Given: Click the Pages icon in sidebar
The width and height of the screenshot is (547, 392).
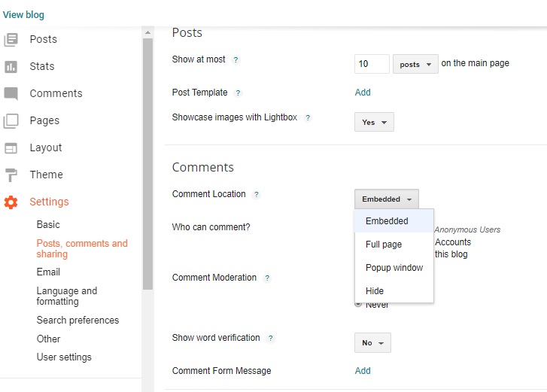Looking at the screenshot, I should pos(11,120).
